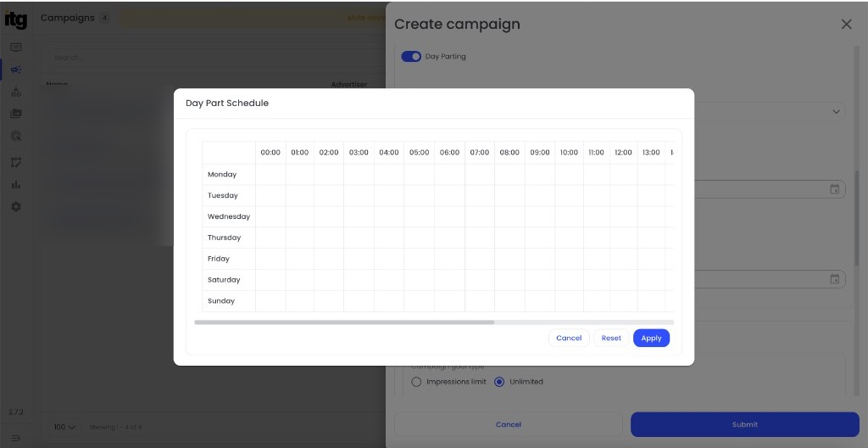Open the settings gear sidebar icon
The image size is (868, 448).
16,206
